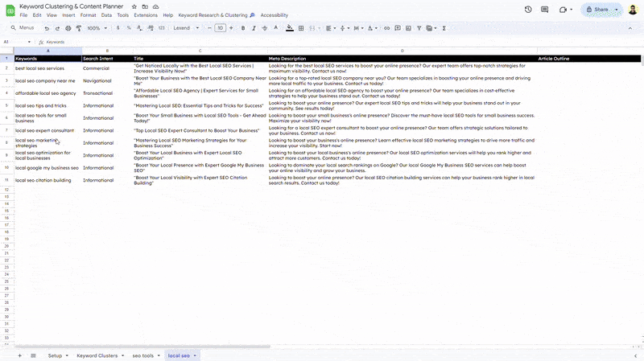Open text rotation dropdown
This screenshot has width=644, height=361.
pos(373,28)
